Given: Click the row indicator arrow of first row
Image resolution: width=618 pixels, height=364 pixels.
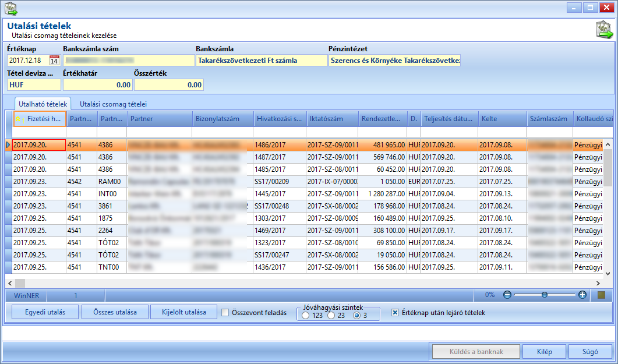Looking at the screenshot, I should 9,145.
